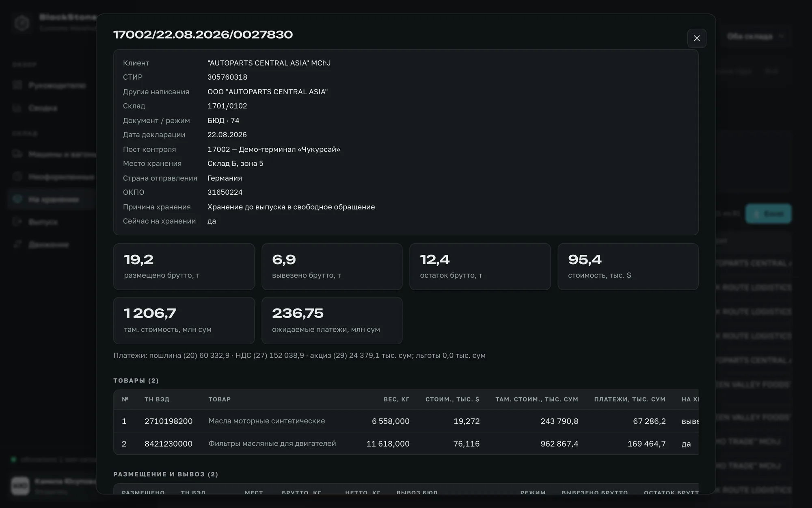The height and width of the screenshot is (508, 812).
Task: Click the teal Excel export button behind dialog
Action: click(x=768, y=214)
